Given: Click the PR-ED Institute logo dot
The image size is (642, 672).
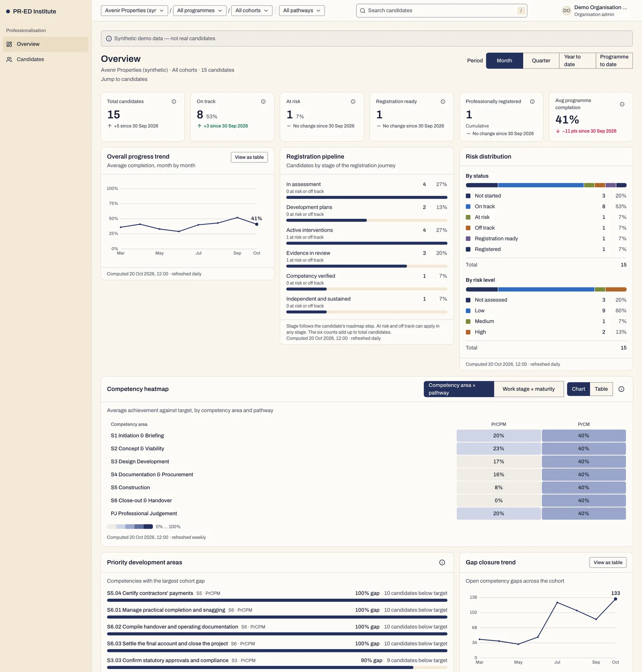Looking at the screenshot, I should click(8, 12).
